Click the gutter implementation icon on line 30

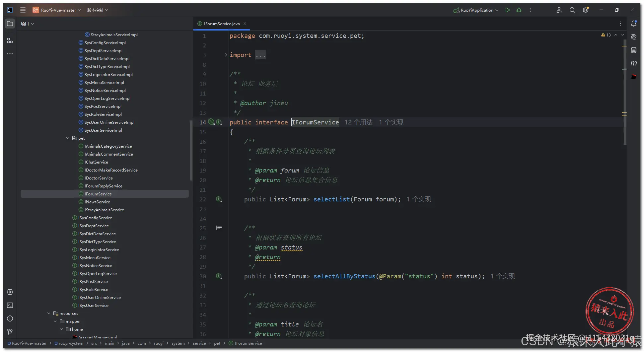click(x=219, y=276)
